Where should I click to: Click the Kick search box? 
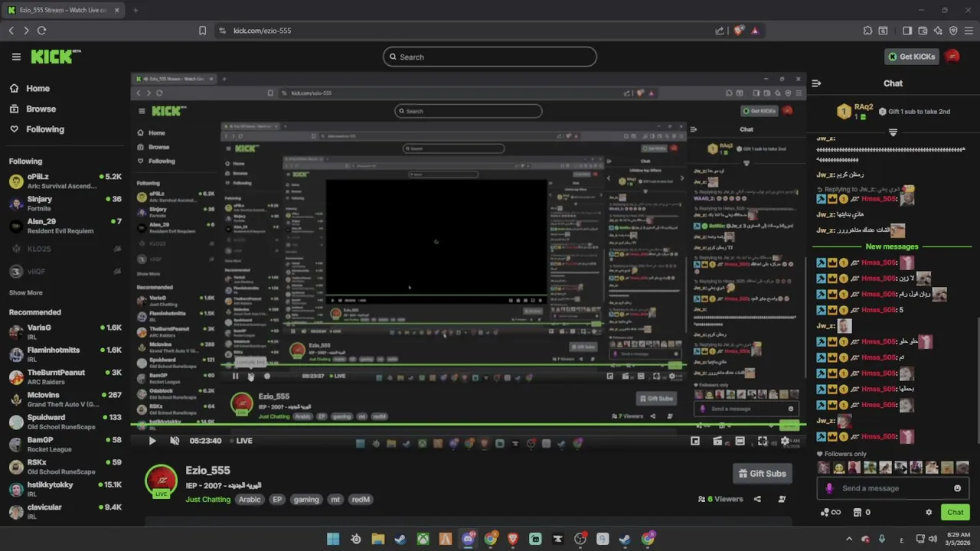(490, 57)
